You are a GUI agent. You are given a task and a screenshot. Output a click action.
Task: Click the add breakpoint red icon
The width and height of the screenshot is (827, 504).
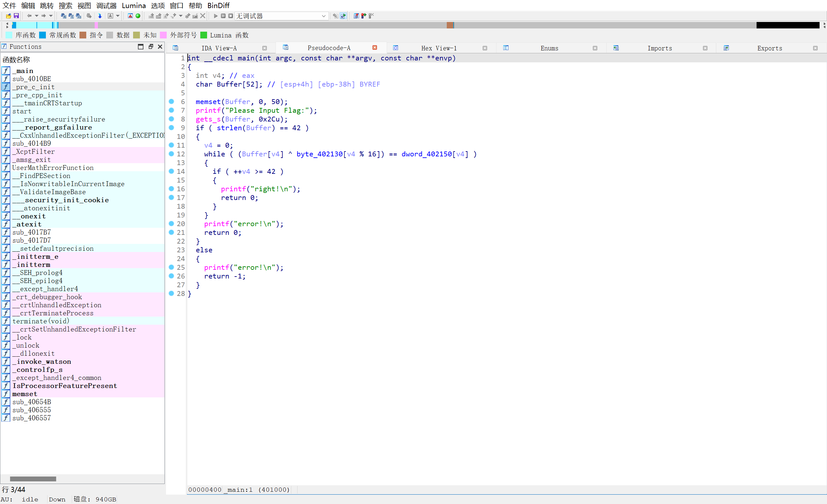click(x=363, y=16)
